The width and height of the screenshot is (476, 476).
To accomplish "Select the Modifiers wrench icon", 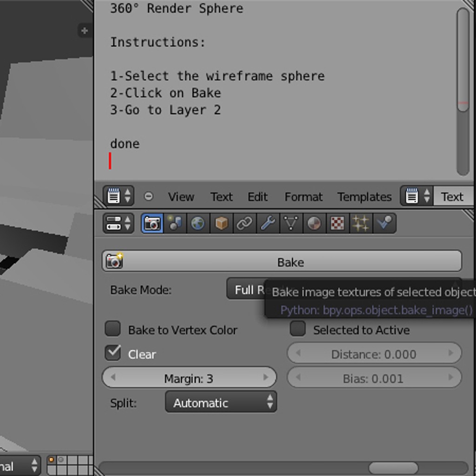I will click(268, 223).
